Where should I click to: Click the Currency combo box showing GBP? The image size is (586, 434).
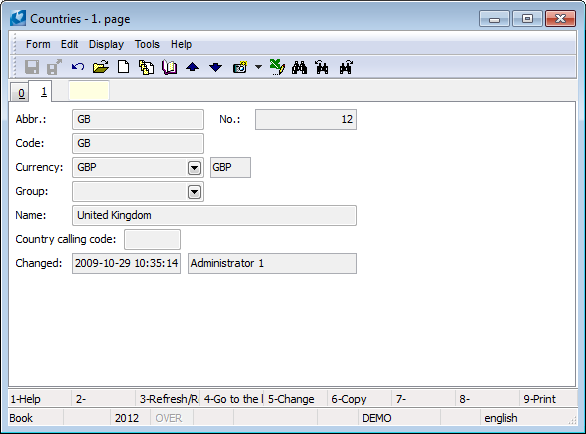click(138, 167)
